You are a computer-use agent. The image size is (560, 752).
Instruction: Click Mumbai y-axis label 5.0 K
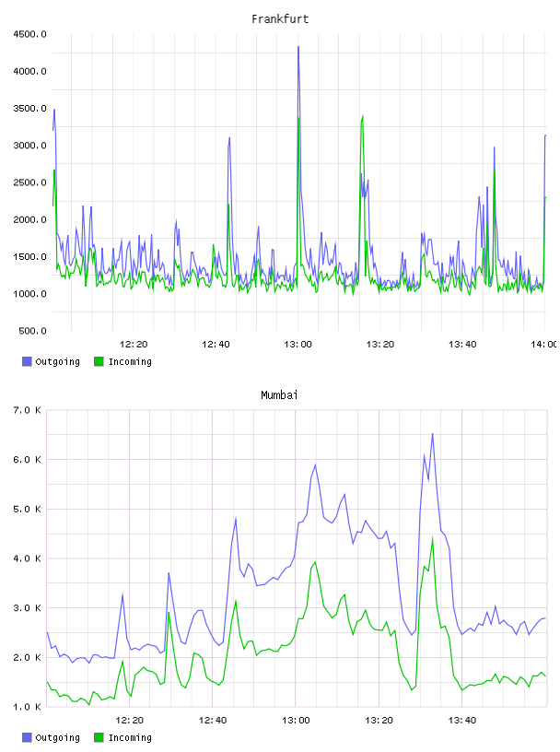pyautogui.click(x=27, y=510)
